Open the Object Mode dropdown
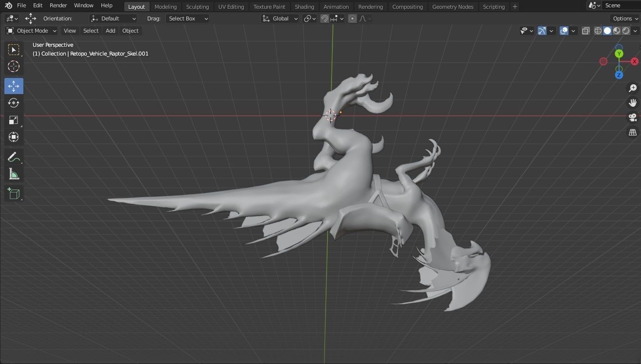 click(32, 31)
